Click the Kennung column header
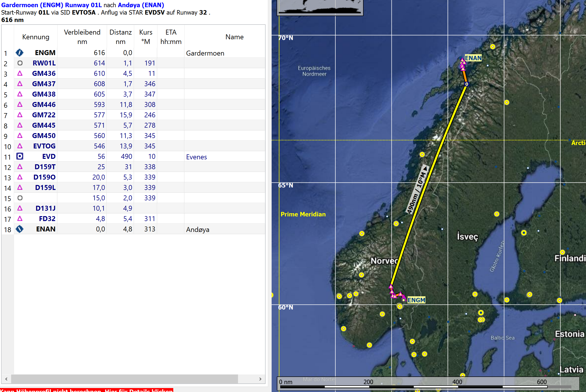 tap(36, 37)
